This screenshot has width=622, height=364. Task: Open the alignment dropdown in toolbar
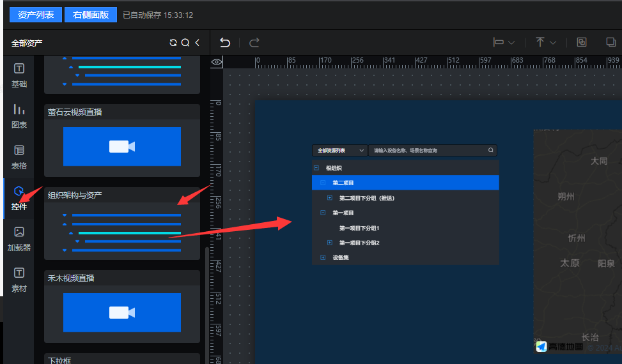coord(504,43)
